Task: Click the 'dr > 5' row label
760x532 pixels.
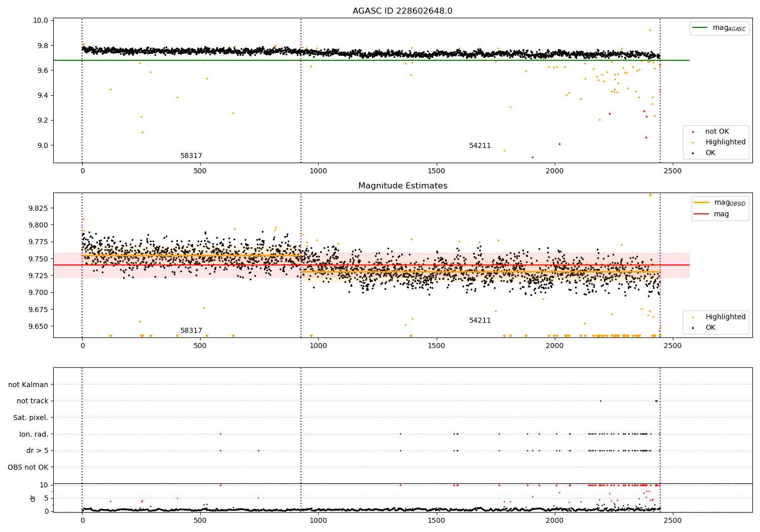Action: (37, 450)
